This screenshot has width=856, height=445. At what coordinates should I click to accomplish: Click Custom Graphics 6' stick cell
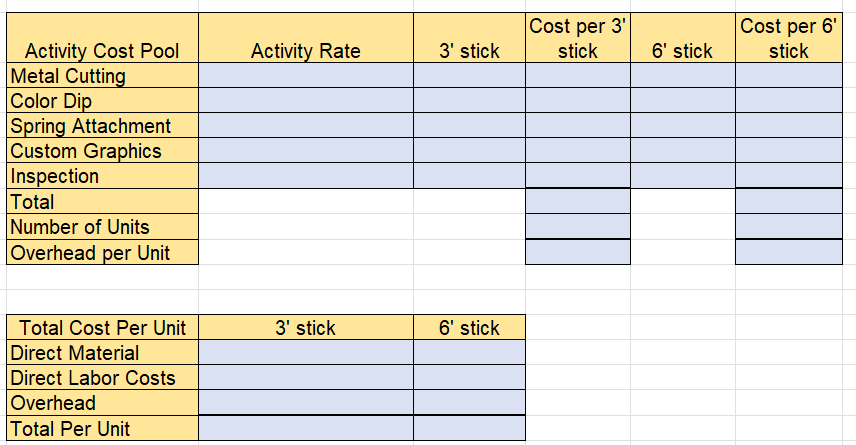pyautogui.click(x=683, y=151)
